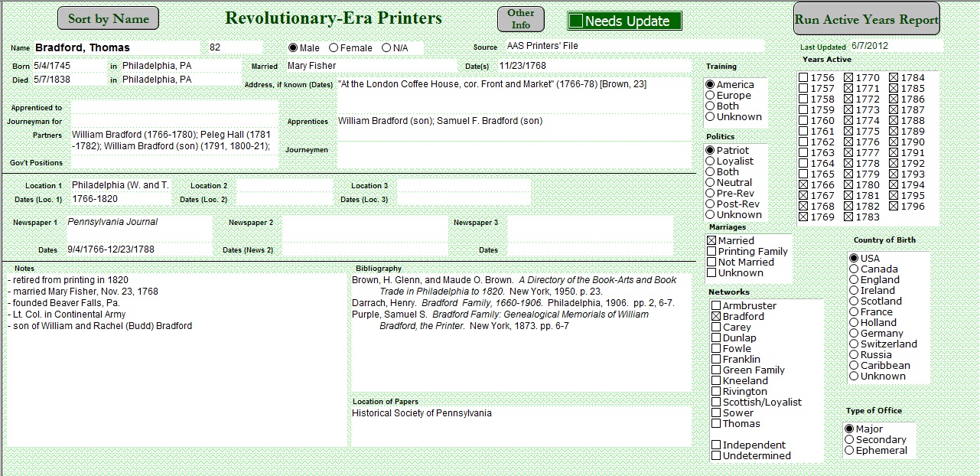Select the N/A gender option
Image resolution: width=980 pixels, height=476 pixels.
click(x=386, y=48)
